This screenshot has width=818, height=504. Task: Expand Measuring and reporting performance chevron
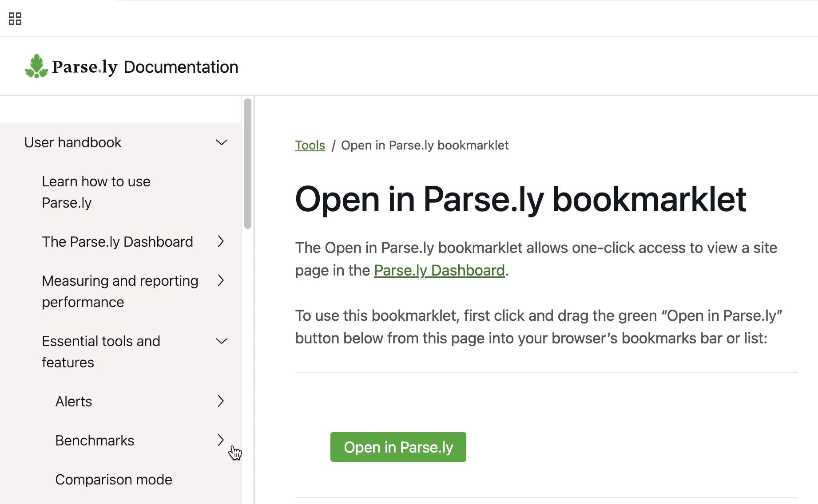click(x=221, y=280)
